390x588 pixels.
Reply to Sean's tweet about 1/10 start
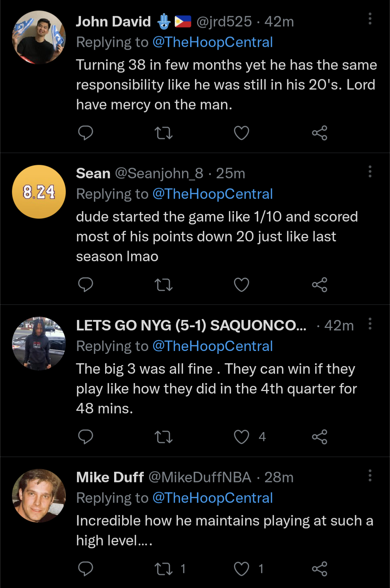(x=86, y=285)
